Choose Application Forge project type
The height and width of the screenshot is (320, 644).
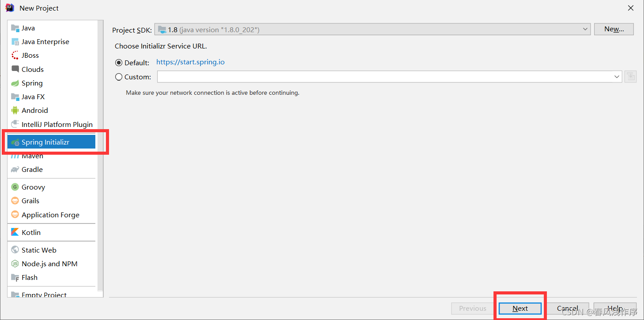click(x=51, y=215)
